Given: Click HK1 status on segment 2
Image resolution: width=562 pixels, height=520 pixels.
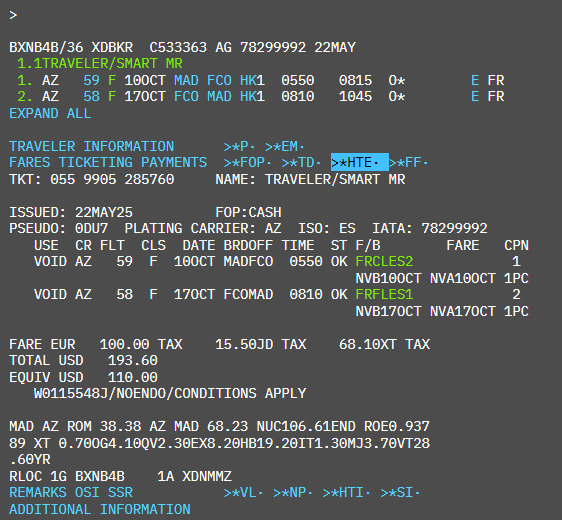Looking at the screenshot, I should (x=252, y=96).
